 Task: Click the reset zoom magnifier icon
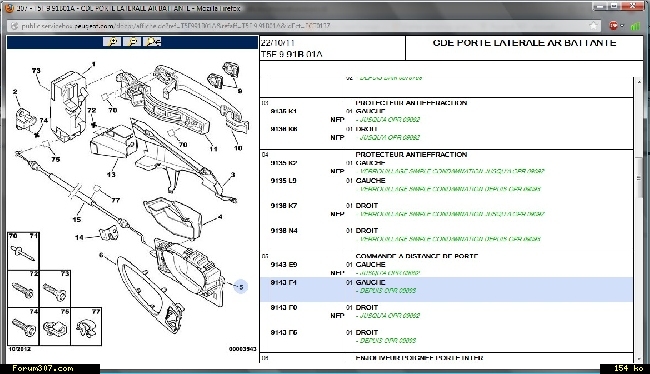click(x=152, y=42)
